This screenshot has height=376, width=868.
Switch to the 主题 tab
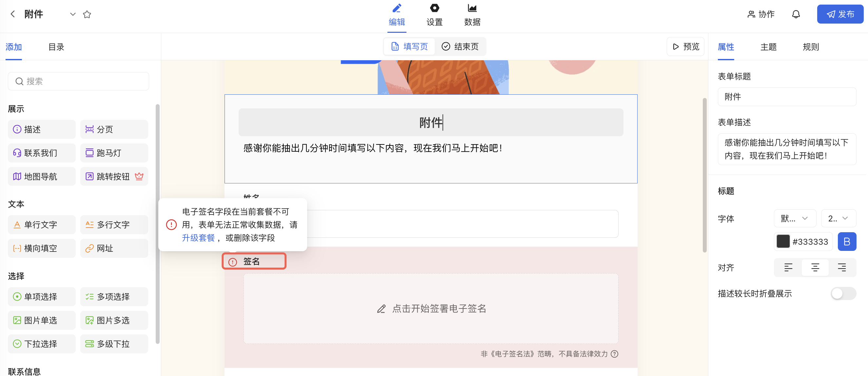768,47
